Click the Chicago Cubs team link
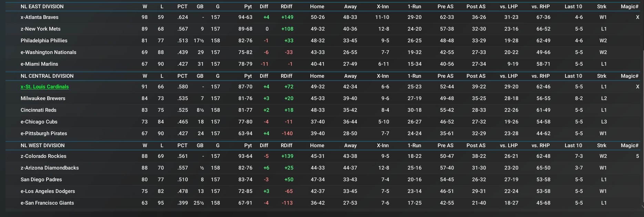The width and height of the screenshot is (644, 217). click(x=39, y=122)
